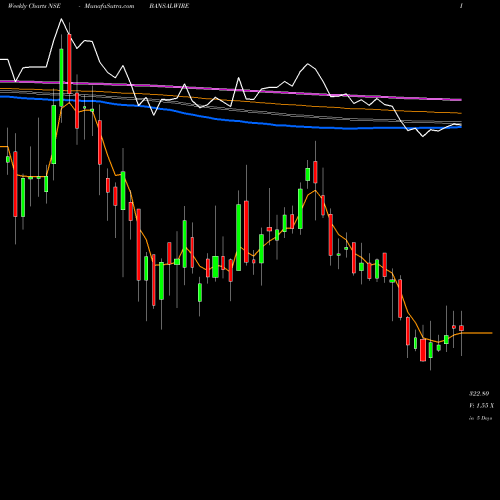Click the MunafaSutra.com label

click(x=109, y=6)
